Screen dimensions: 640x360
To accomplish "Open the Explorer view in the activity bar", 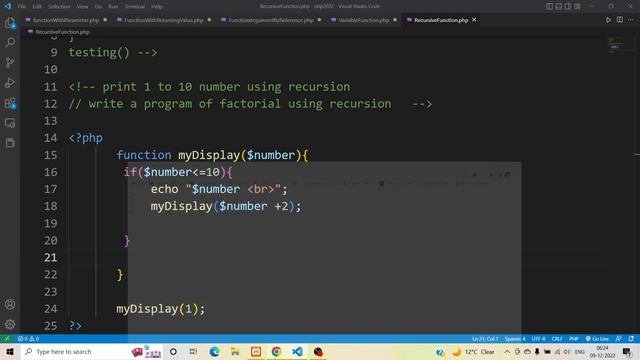I will click(10, 23).
